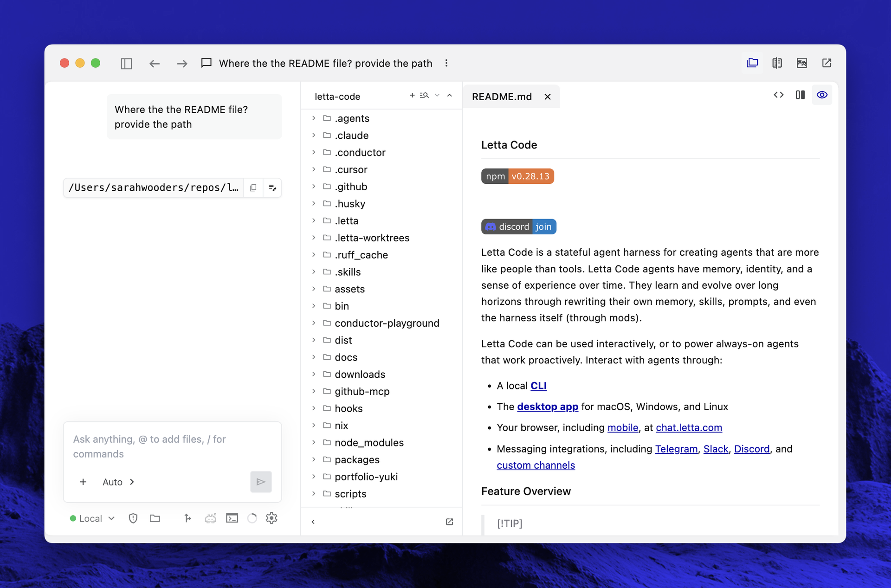Send the message with the arrow button

(261, 482)
